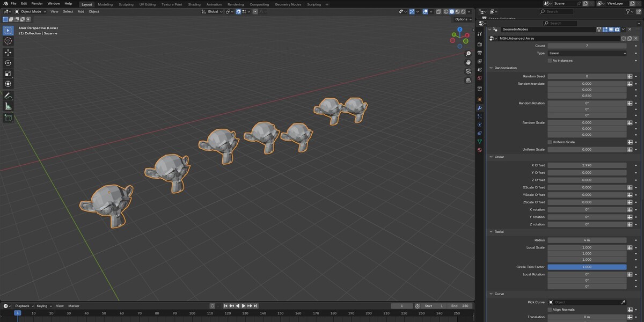Open the File menu

click(13, 4)
